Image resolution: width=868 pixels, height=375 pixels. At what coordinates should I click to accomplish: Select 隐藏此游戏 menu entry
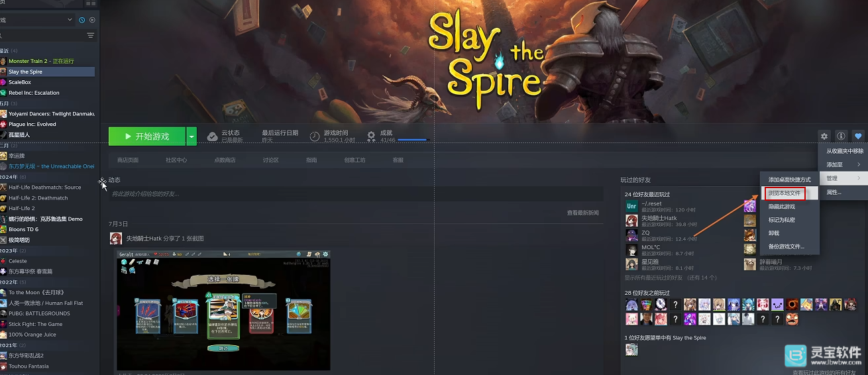click(790, 207)
